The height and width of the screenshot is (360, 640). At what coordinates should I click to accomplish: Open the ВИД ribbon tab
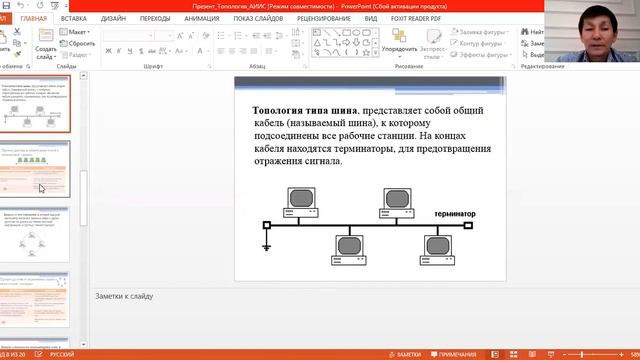[x=371, y=18]
